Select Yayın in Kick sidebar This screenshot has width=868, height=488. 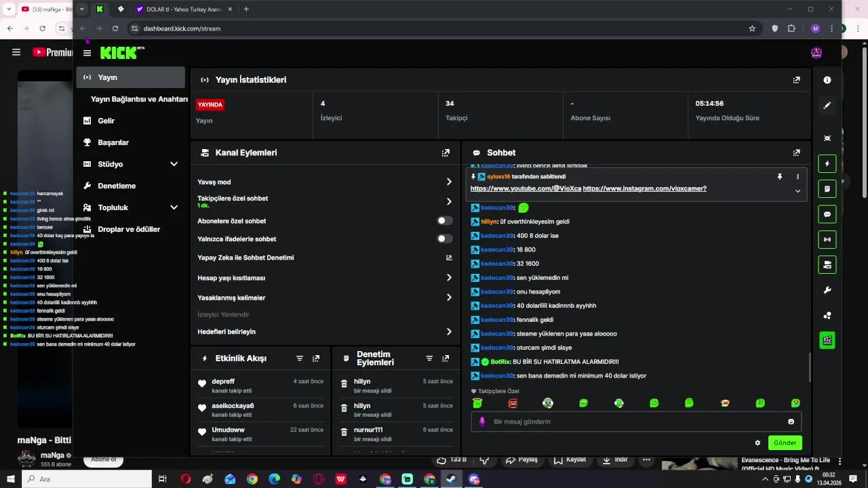click(x=130, y=77)
